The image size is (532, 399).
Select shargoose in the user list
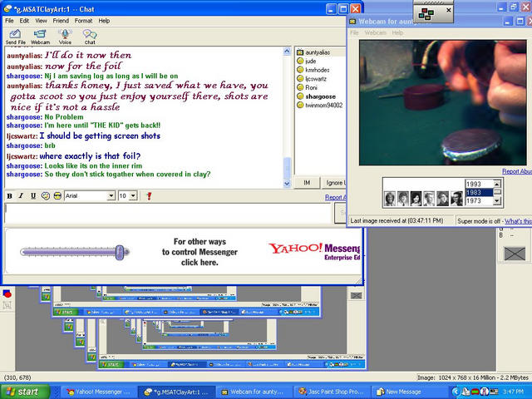[x=320, y=96]
